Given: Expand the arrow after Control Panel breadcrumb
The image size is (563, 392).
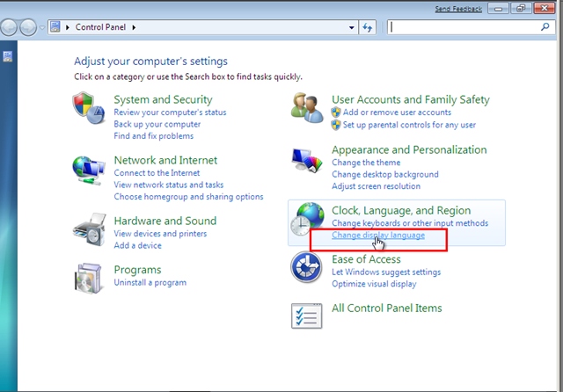Looking at the screenshot, I should (x=134, y=27).
